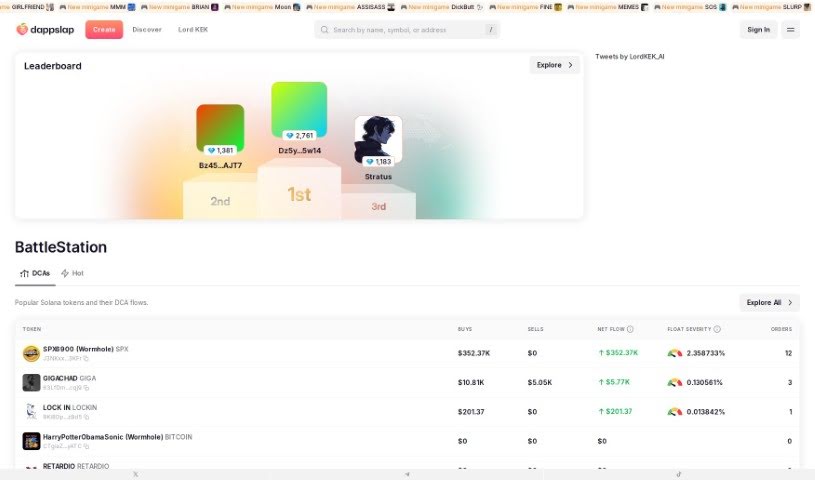This screenshot has width=815, height=480.
Task: Click the lightning icon on Hot tab
Action: click(x=65, y=273)
